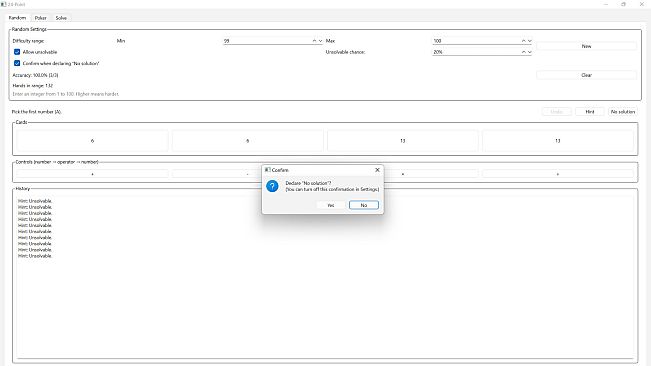Click the Min difficulty value field
Image resolution: width=651 pixels, height=366 pixels.
click(267, 41)
